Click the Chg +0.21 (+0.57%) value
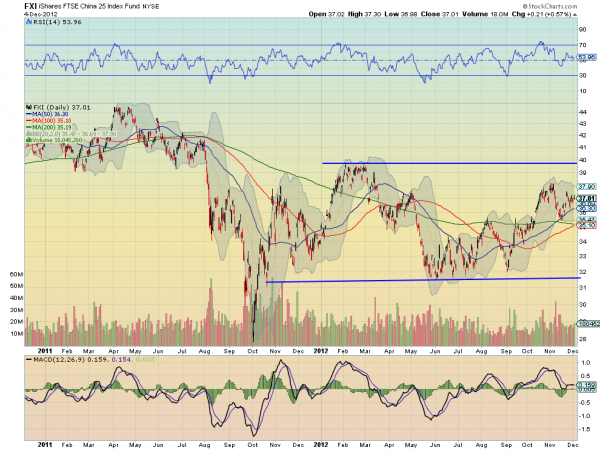The width and height of the screenshot is (600, 450). point(541,14)
